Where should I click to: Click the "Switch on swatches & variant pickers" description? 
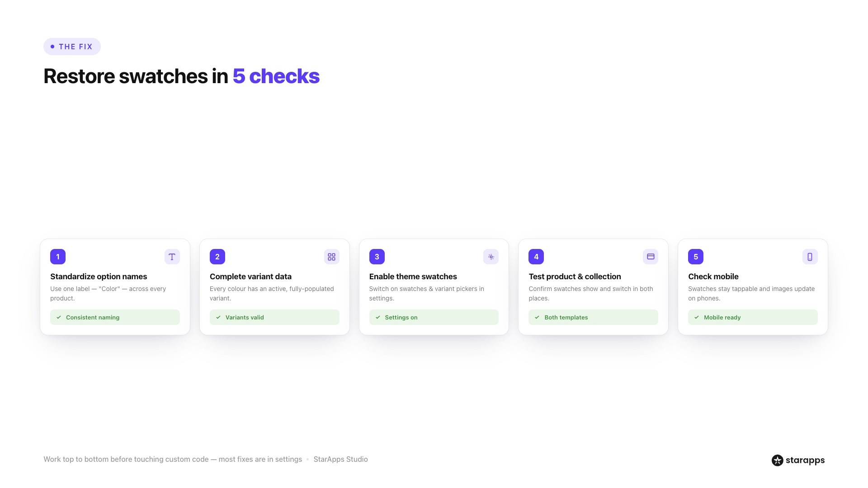point(426,293)
